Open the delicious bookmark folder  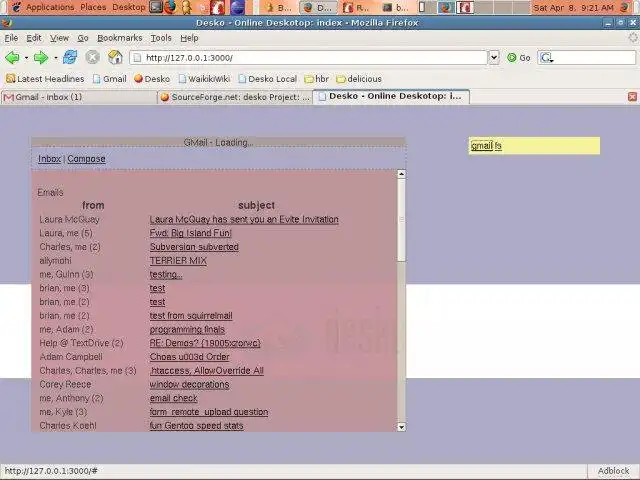pyautogui.click(x=359, y=79)
